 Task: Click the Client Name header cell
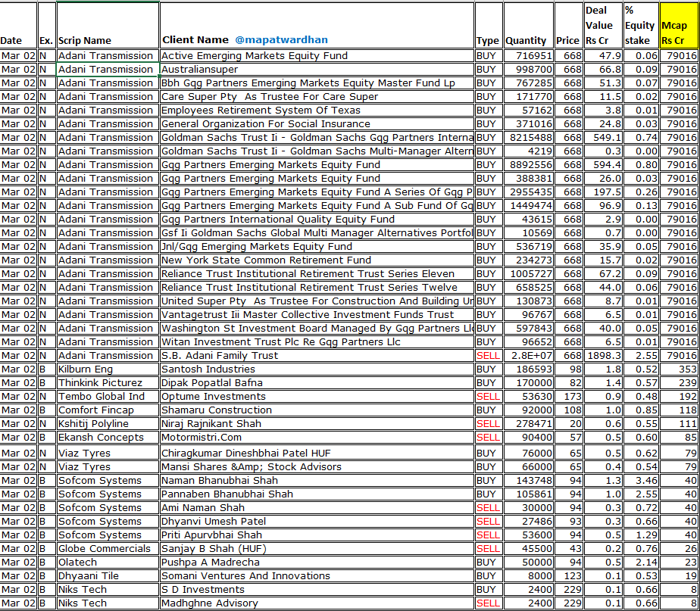click(x=317, y=26)
